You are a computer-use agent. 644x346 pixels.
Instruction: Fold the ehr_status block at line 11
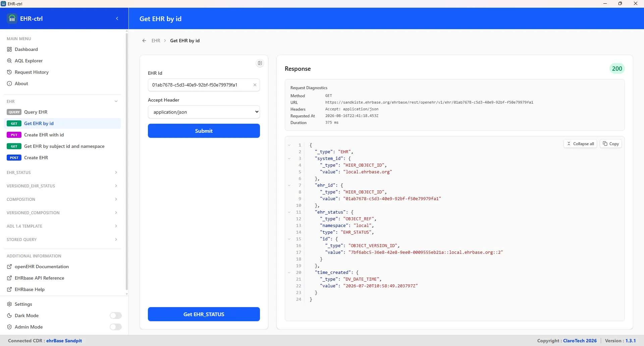pos(289,212)
